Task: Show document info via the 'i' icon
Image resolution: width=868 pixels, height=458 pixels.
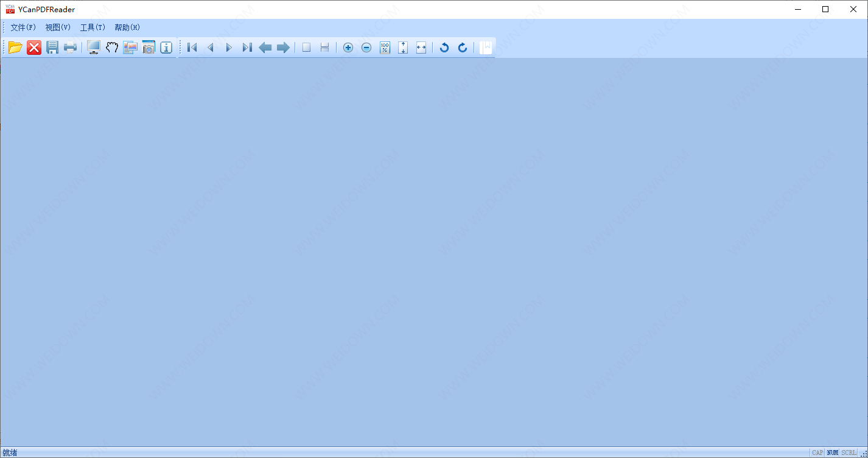Action: (x=166, y=48)
